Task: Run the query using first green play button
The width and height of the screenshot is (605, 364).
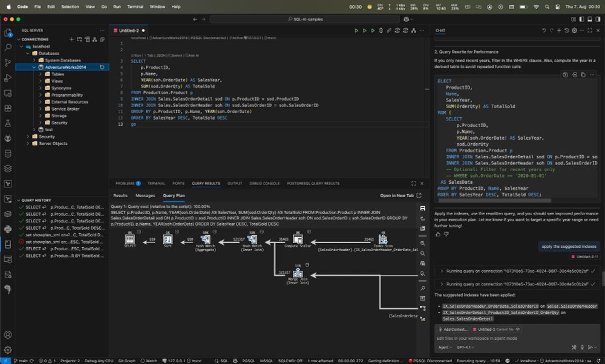Action: (x=356, y=30)
